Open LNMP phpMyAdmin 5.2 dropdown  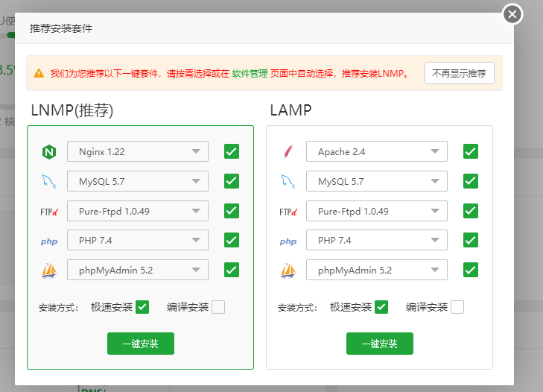coord(138,270)
